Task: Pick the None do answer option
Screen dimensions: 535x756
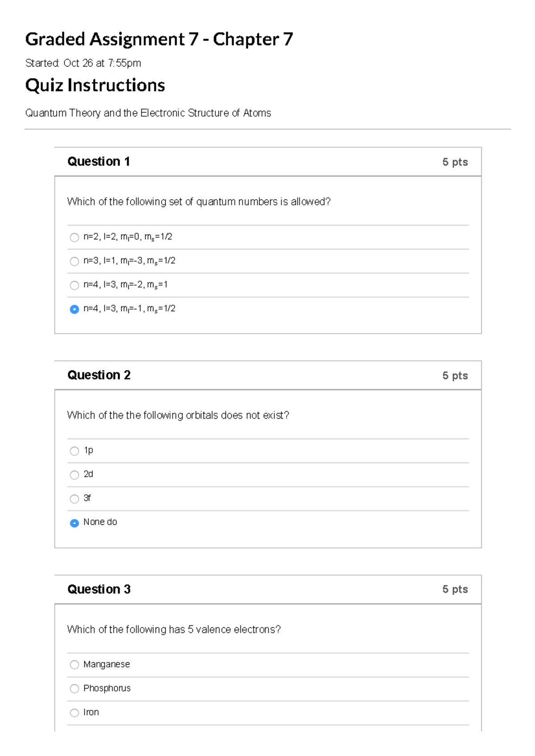Action: [x=74, y=522]
